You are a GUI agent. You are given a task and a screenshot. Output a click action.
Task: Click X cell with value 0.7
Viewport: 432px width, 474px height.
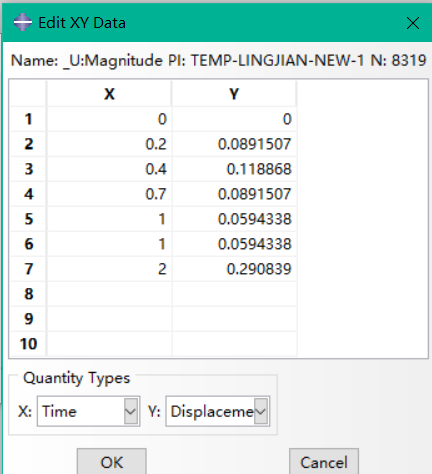coord(109,194)
